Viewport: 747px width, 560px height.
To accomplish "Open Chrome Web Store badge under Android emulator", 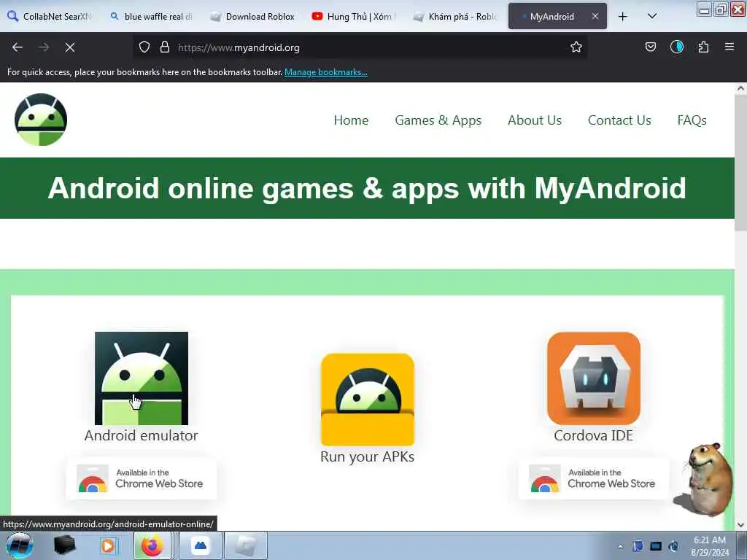I will point(141,478).
